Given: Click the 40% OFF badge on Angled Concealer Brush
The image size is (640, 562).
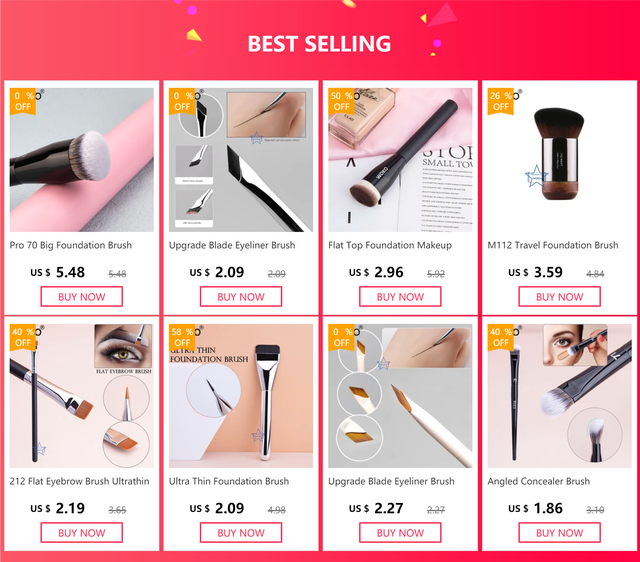Looking at the screenshot, I should (x=500, y=338).
